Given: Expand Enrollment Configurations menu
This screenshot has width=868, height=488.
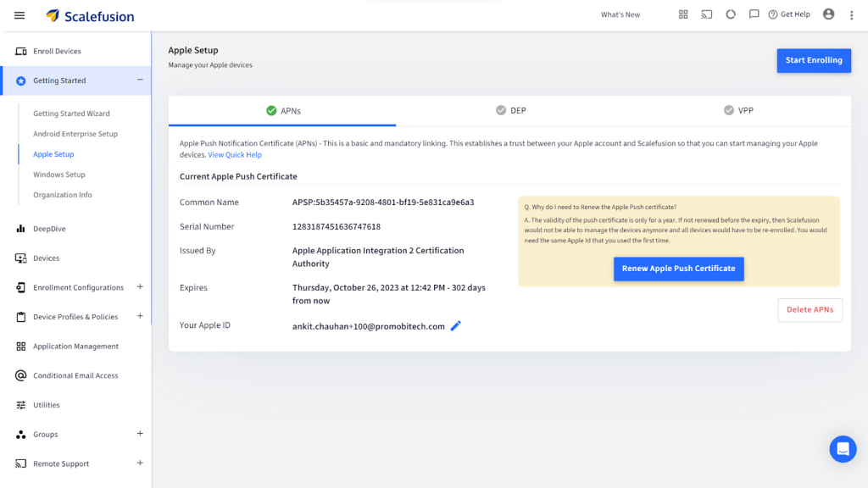Looking at the screenshot, I should [140, 287].
